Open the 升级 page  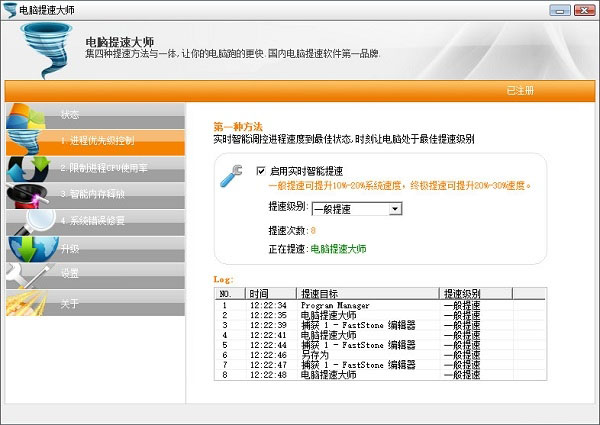click(x=95, y=249)
